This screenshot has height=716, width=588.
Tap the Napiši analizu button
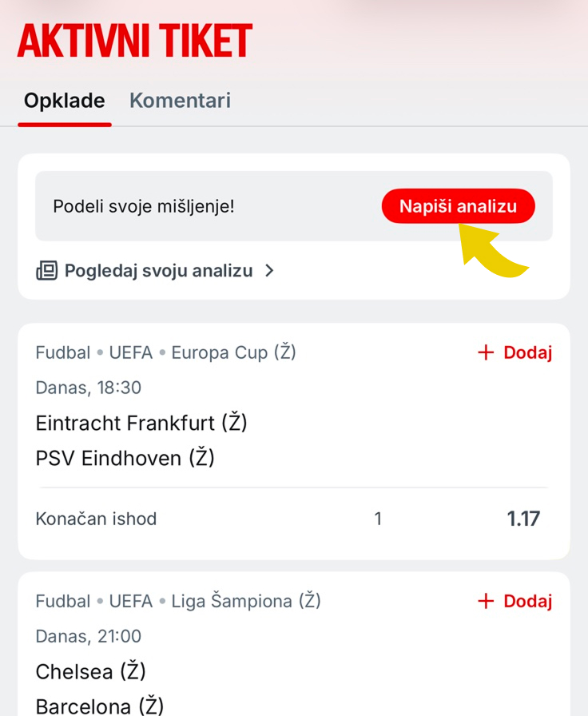pos(459,206)
